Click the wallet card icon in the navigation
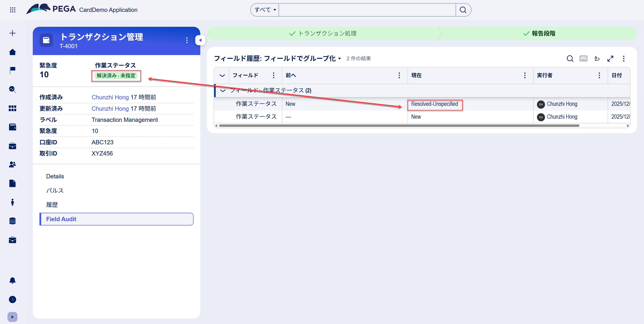Image resolution: width=644 pixels, height=324 pixels. click(12, 127)
